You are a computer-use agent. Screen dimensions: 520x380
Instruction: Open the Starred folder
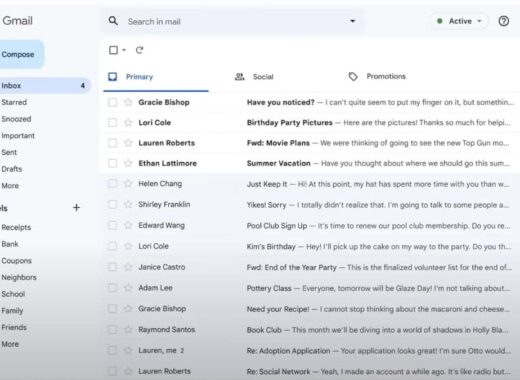click(14, 102)
